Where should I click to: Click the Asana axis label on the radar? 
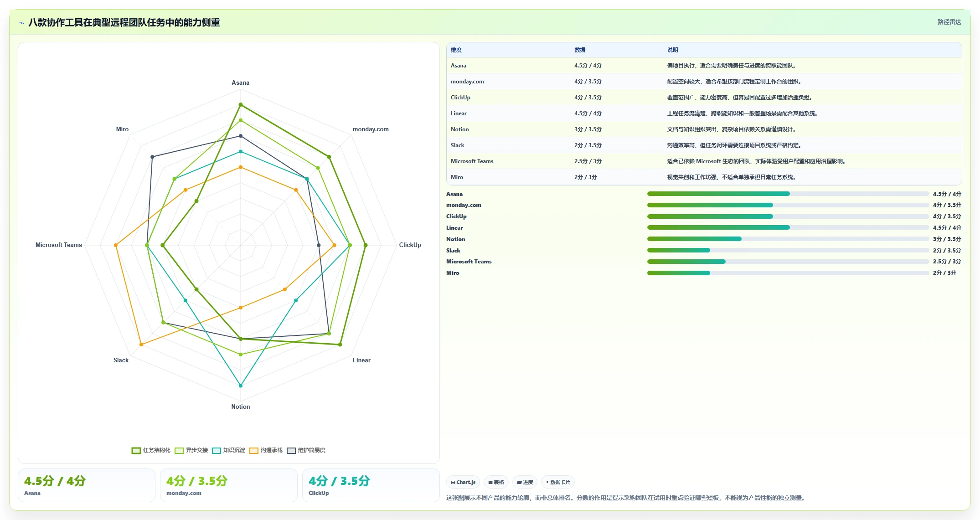241,83
